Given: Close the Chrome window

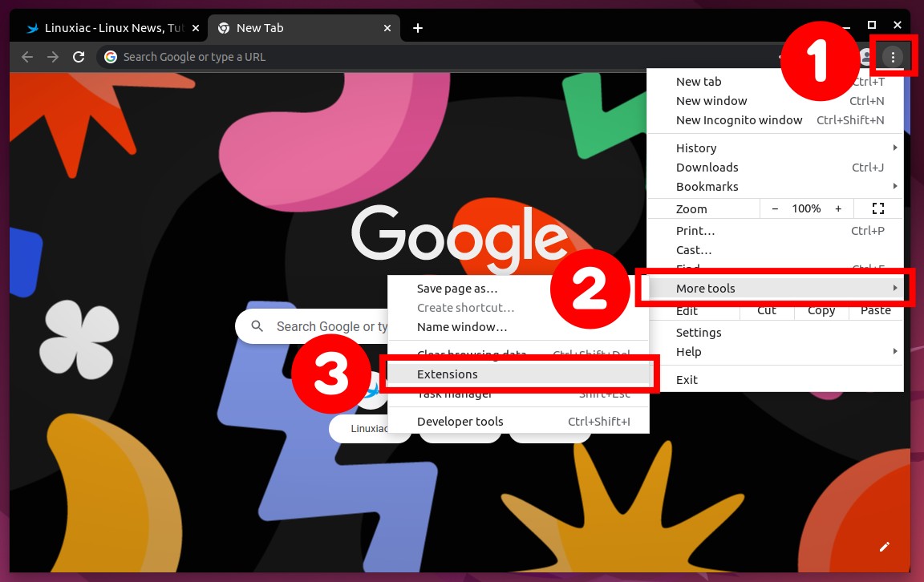Looking at the screenshot, I should pos(897,25).
